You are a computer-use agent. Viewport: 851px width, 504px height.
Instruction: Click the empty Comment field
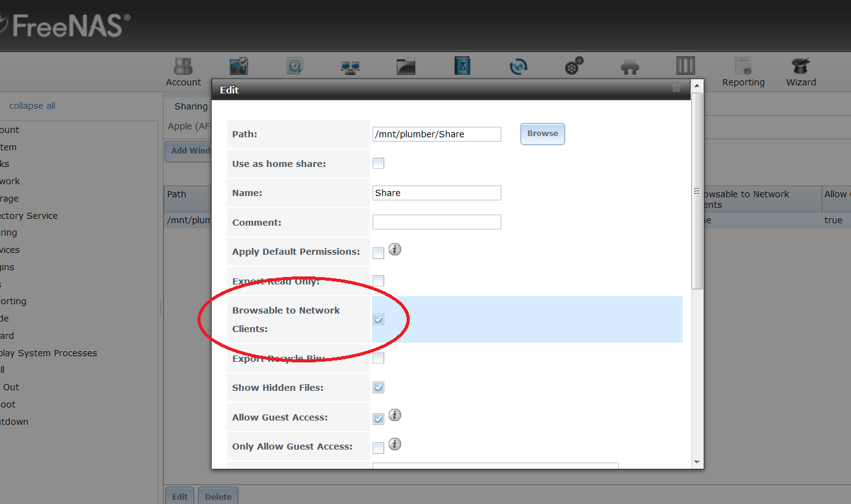[x=437, y=222]
